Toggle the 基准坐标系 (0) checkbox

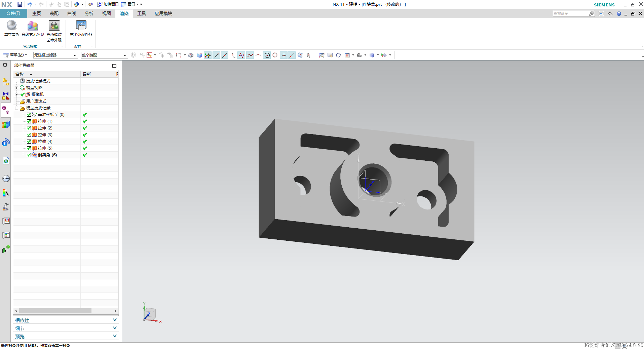click(x=29, y=115)
